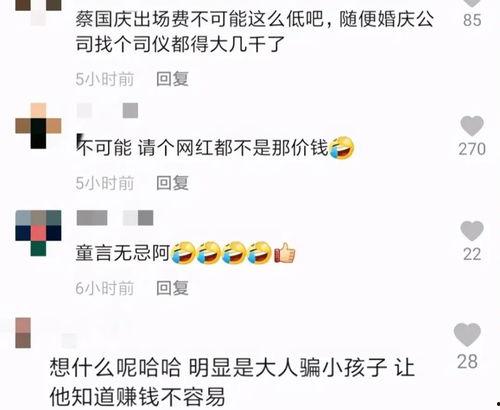Click the thumbs-up emoji in 童言无忌阿 comment
This screenshot has height=410, width=500.
coord(285,253)
